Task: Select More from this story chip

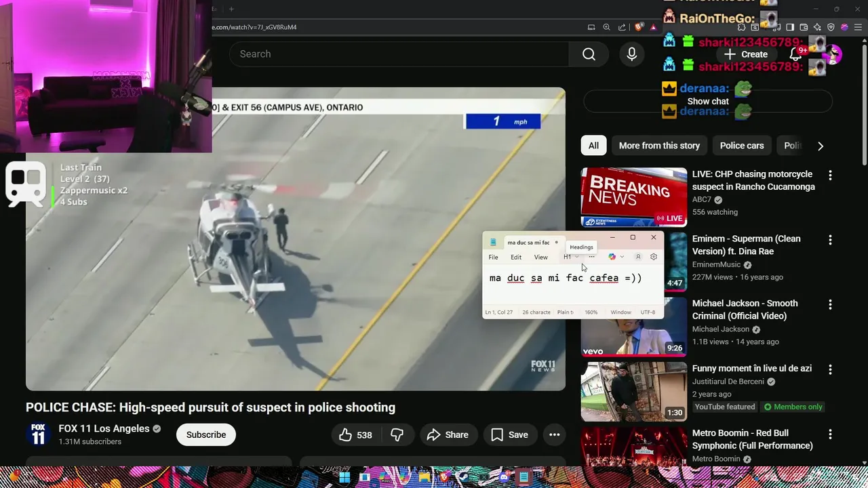Action: (x=659, y=146)
